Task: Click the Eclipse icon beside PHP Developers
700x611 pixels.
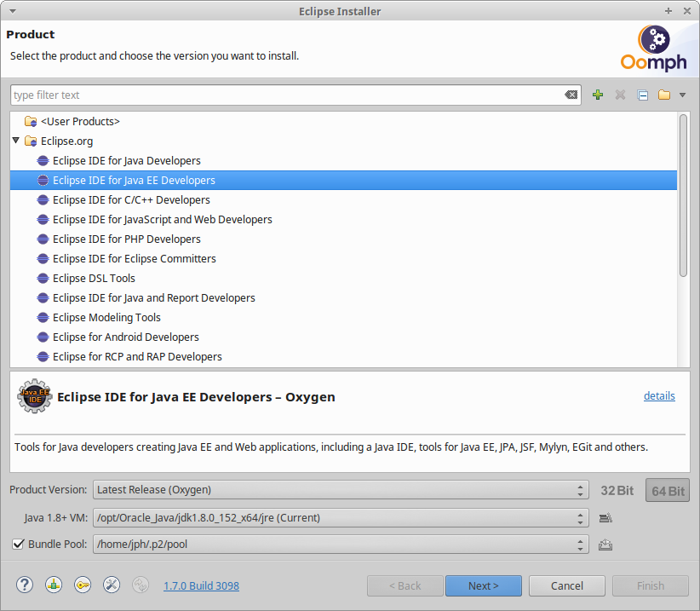Action: point(43,239)
